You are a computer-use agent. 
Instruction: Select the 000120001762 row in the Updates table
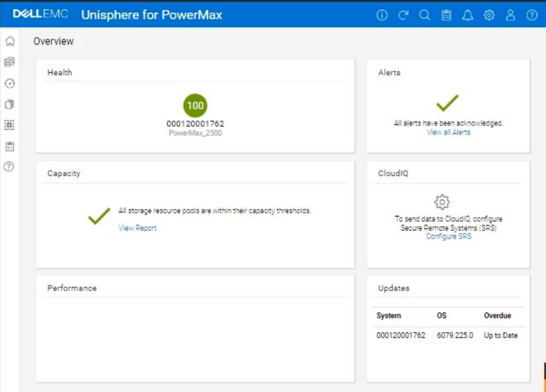point(400,336)
